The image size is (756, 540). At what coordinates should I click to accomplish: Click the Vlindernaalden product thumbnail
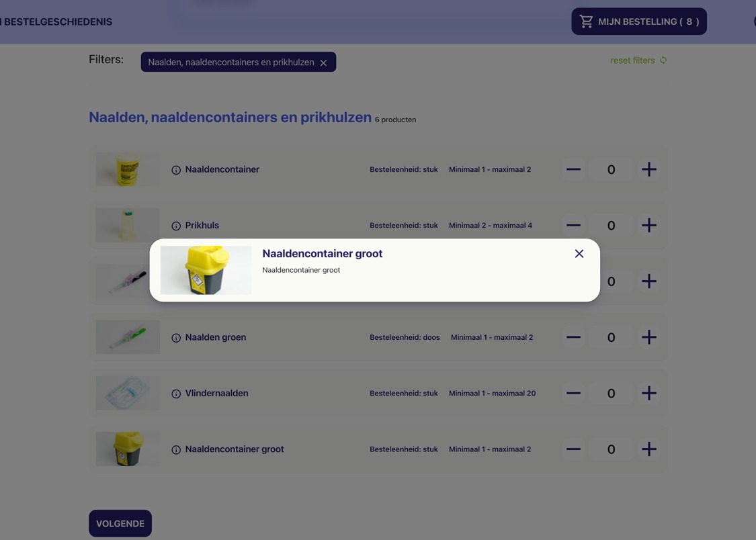(128, 393)
